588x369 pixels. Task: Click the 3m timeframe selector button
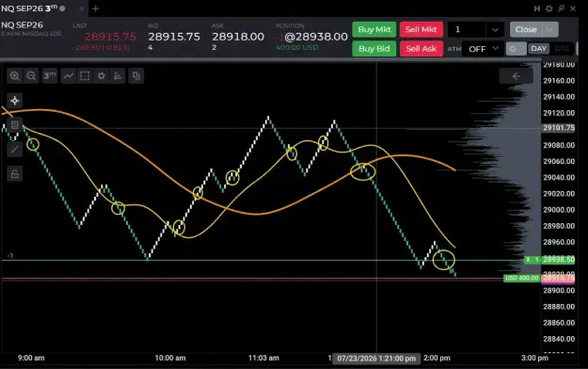point(50,76)
